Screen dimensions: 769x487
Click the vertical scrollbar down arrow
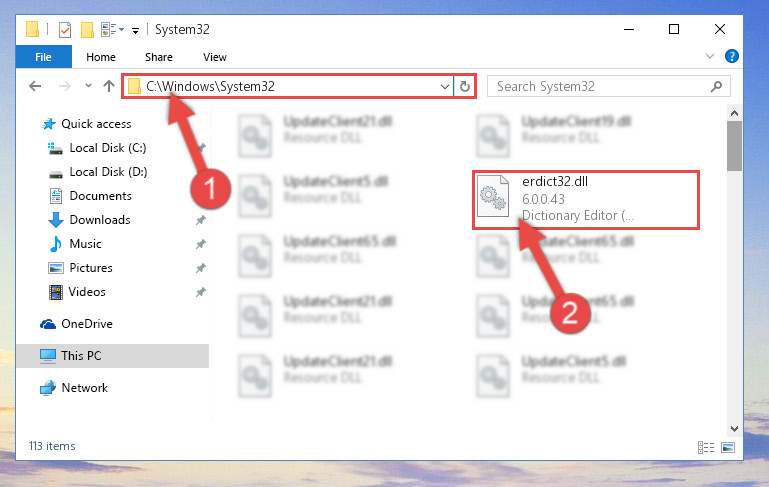coord(734,429)
